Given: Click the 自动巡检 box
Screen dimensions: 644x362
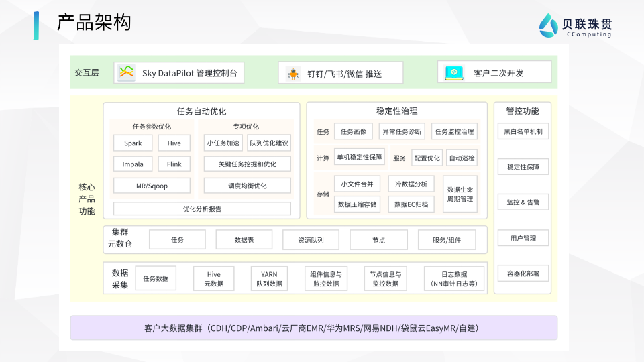Looking at the screenshot, I should (x=462, y=158).
